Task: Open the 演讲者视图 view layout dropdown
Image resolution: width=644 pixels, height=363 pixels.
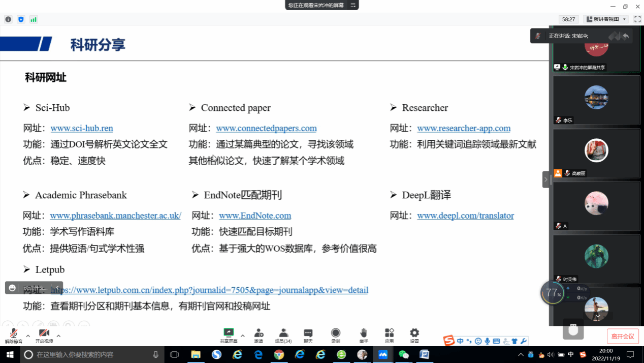Action: pyautogui.click(x=606, y=19)
